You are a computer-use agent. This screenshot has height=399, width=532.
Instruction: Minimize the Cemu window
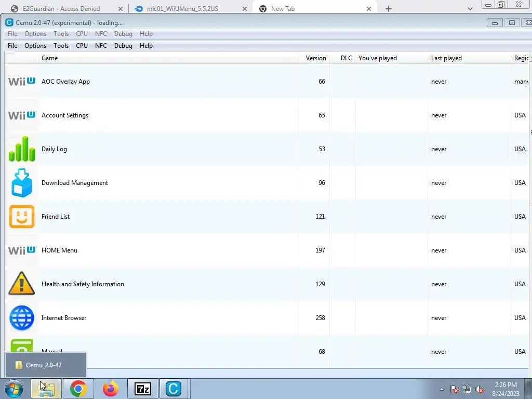(495, 23)
